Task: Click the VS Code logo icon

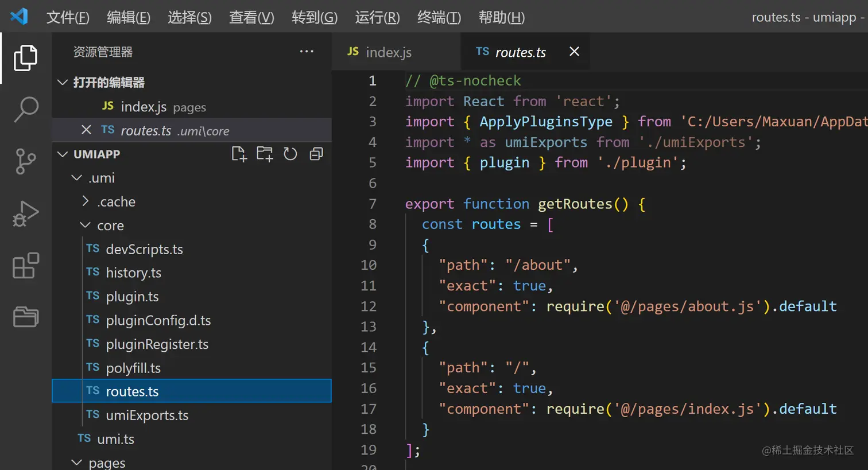Action: tap(19, 17)
